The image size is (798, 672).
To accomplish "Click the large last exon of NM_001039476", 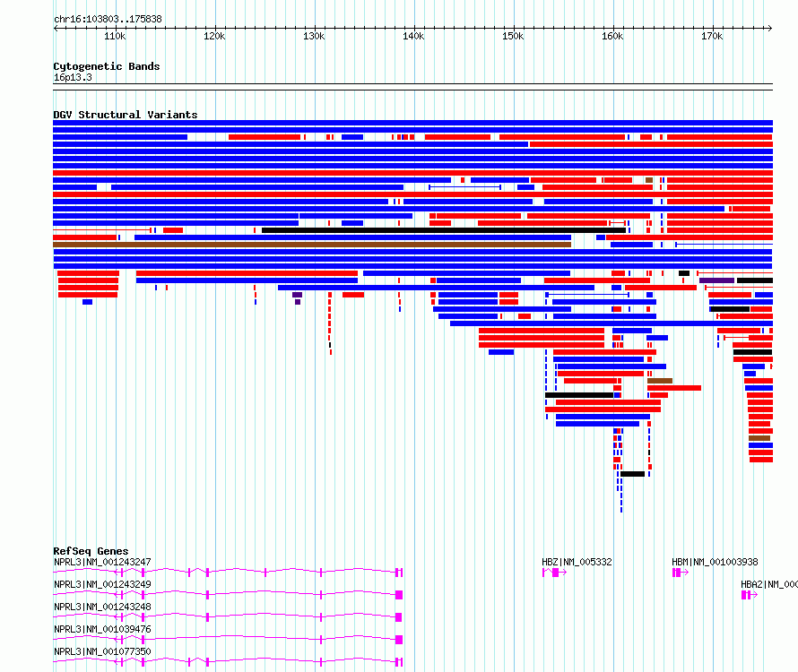I will (x=399, y=640).
